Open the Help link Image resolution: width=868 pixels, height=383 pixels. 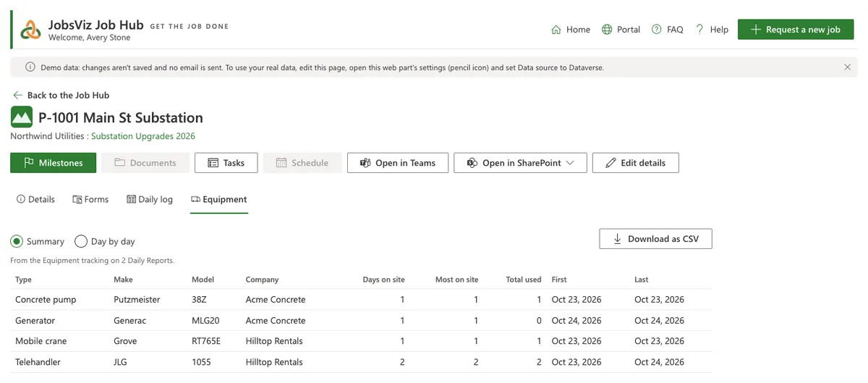click(x=712, y=30)
